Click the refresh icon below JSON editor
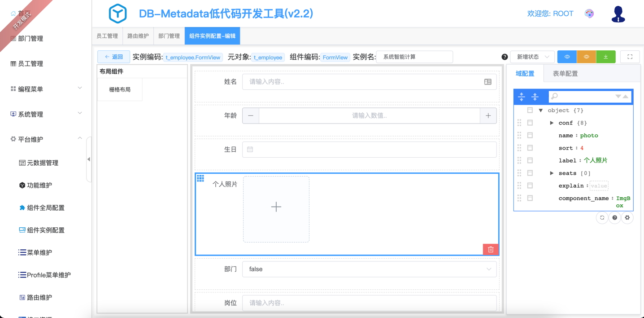Viewport: 644px width, 318px height. coord(602,218)
